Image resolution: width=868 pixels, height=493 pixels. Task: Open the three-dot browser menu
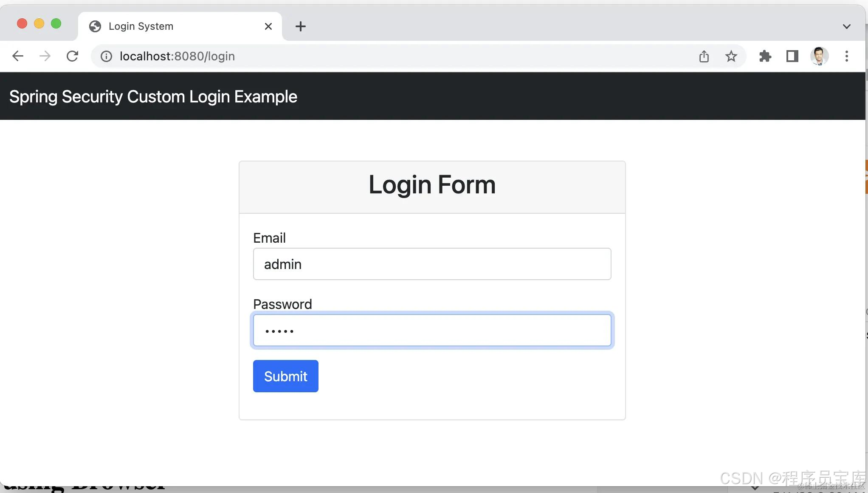pyautogui.click(x=846, y=56)
